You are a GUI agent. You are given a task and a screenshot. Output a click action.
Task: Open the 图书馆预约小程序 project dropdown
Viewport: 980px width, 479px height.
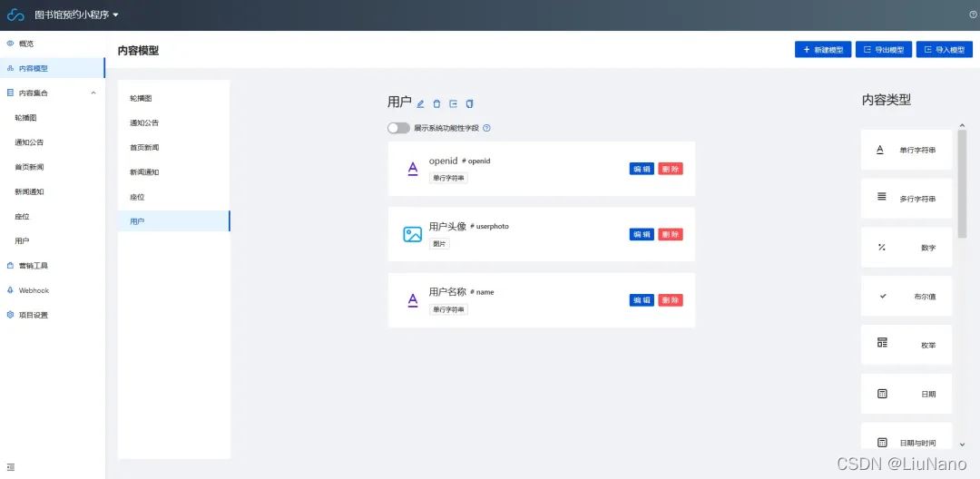(x=76, y=15)
